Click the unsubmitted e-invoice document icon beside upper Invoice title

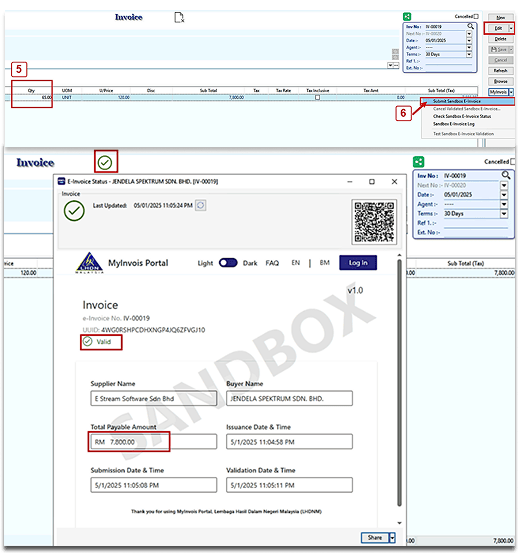(179, 17)
